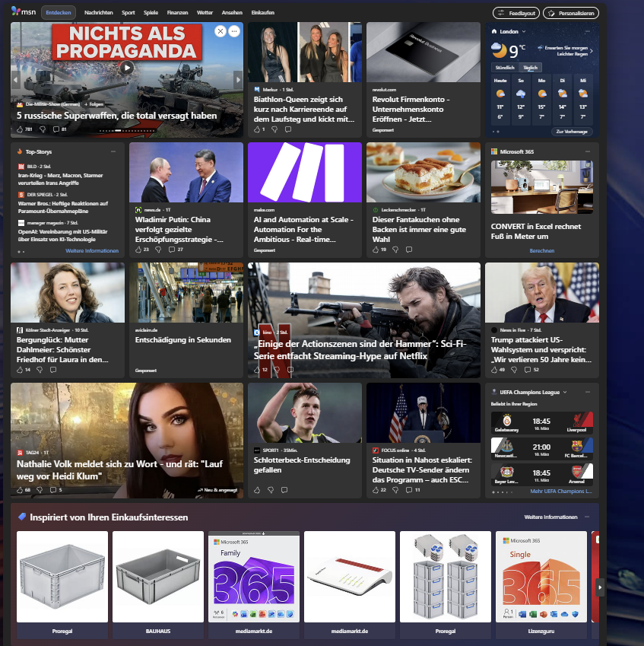Click the Feedlayout button
Screen dimensions: 644x646
516,13
